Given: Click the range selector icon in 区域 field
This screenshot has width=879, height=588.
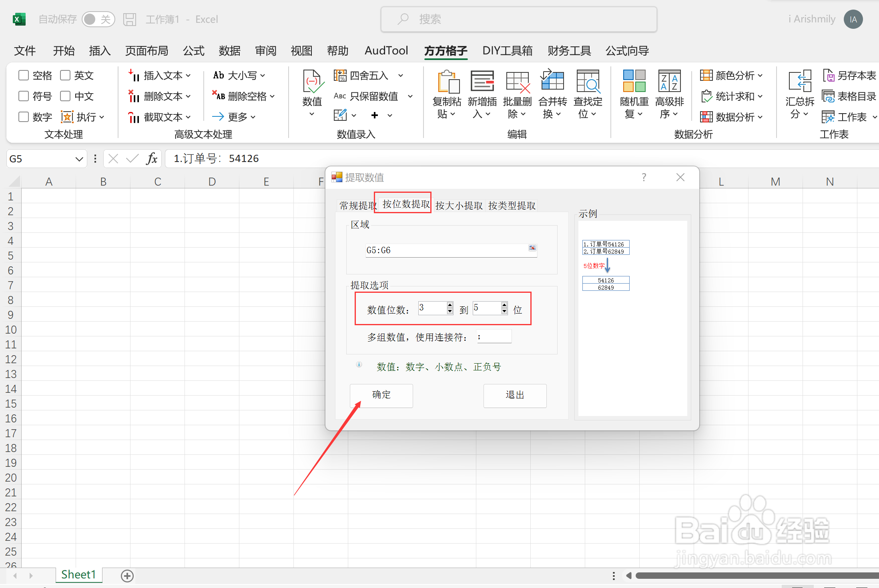Looking at the screenshot, I should (x=532, y=248).
